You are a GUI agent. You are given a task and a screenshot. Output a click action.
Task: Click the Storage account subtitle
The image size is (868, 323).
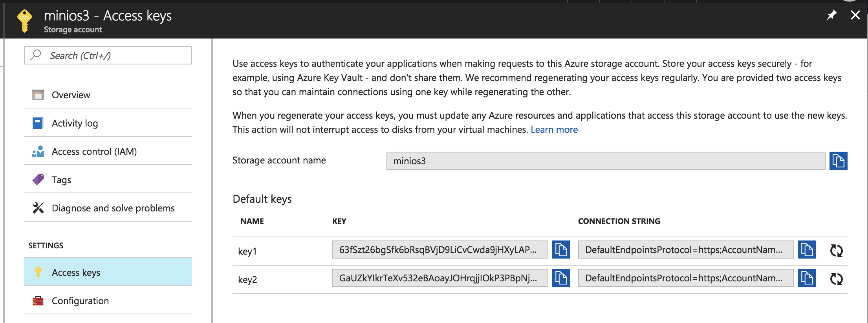pyautogui.click(x=73, y=29)
